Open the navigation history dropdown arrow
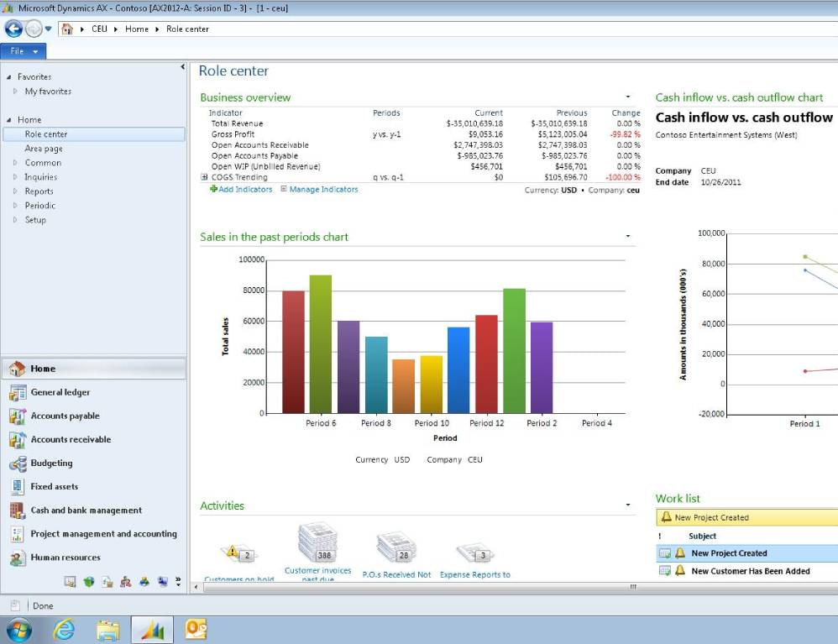 tap(48, 29)
